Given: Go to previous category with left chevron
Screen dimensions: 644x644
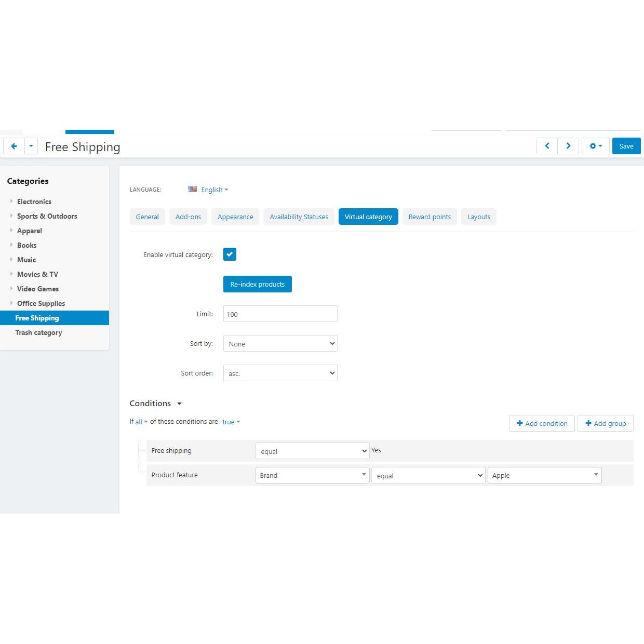Looking at the screenshot, I should tap(547, 146).
